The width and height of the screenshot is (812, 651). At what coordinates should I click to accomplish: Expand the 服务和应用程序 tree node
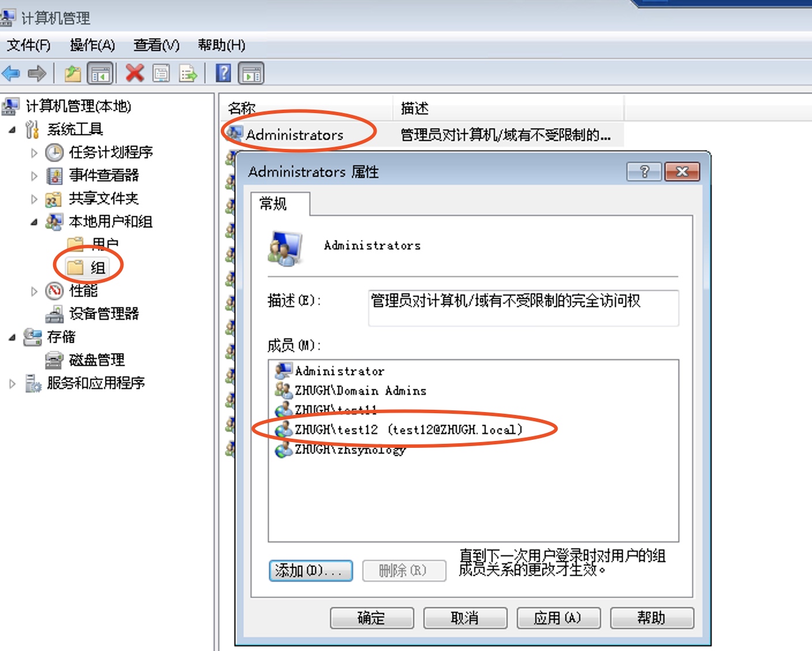pyautogui.click(x=12, y=384)
